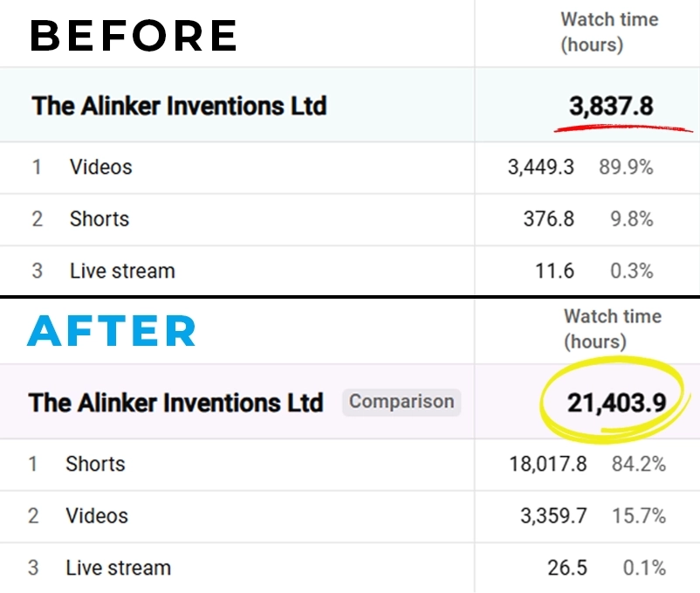Select the Shorts row in After table
The image size is (700, 593).
pyautogui.click(x=350, y=465)
